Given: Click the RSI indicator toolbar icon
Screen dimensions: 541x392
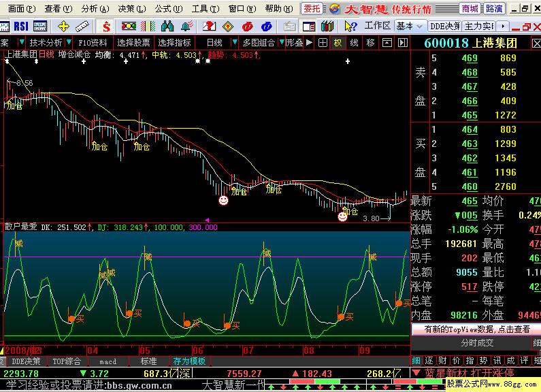Looking at the screenshot, I should point(21,27).
